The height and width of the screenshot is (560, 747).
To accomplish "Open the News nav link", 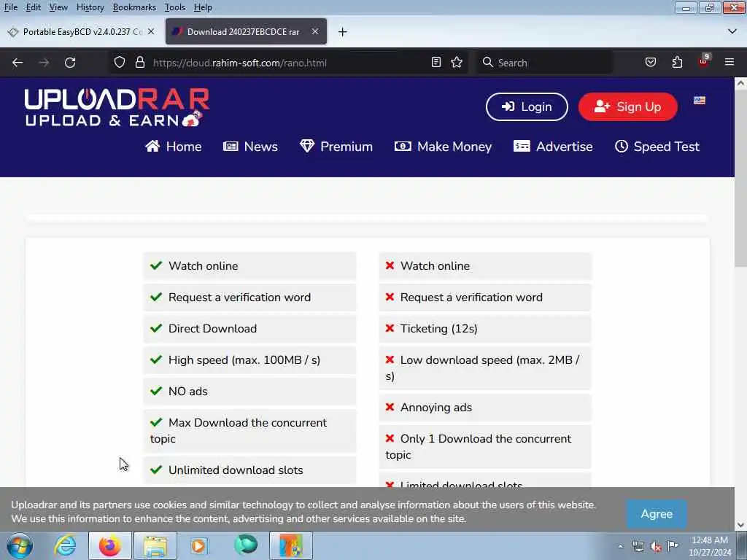I will pos(251,146).
